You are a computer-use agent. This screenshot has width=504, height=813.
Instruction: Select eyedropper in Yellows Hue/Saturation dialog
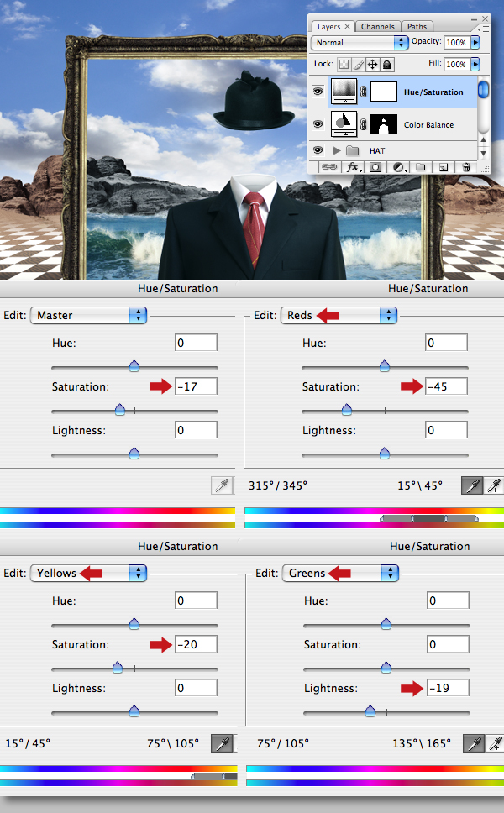point(223,743)
